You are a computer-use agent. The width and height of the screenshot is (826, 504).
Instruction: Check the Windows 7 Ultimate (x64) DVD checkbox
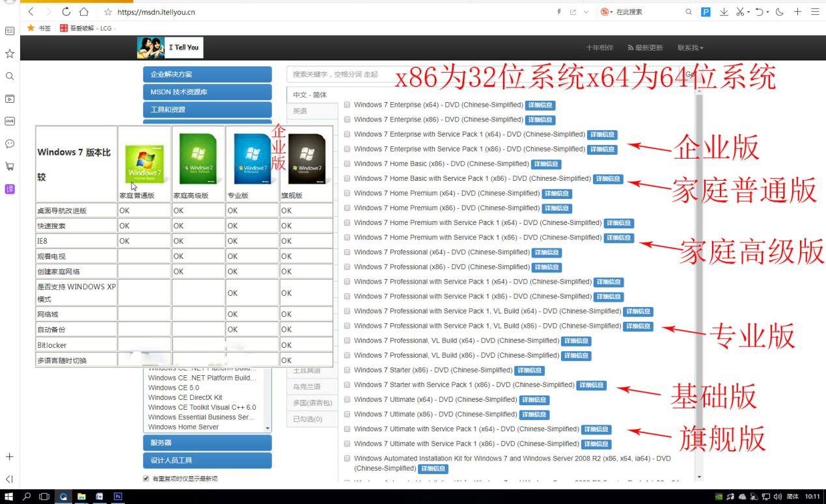348,399
